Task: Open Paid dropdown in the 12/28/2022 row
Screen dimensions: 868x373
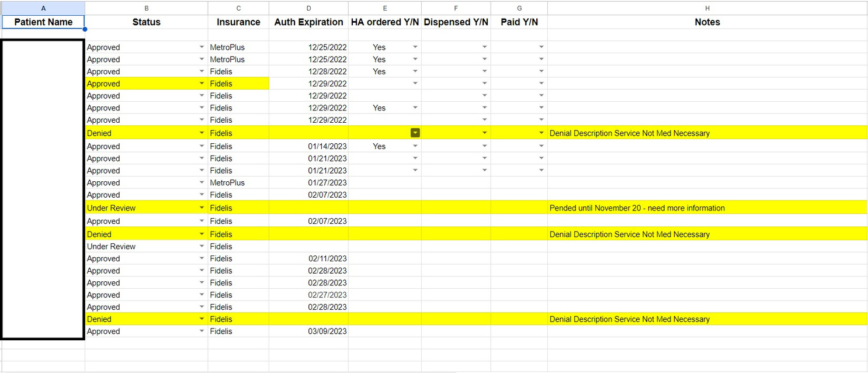Action: [x=541, y=71]
